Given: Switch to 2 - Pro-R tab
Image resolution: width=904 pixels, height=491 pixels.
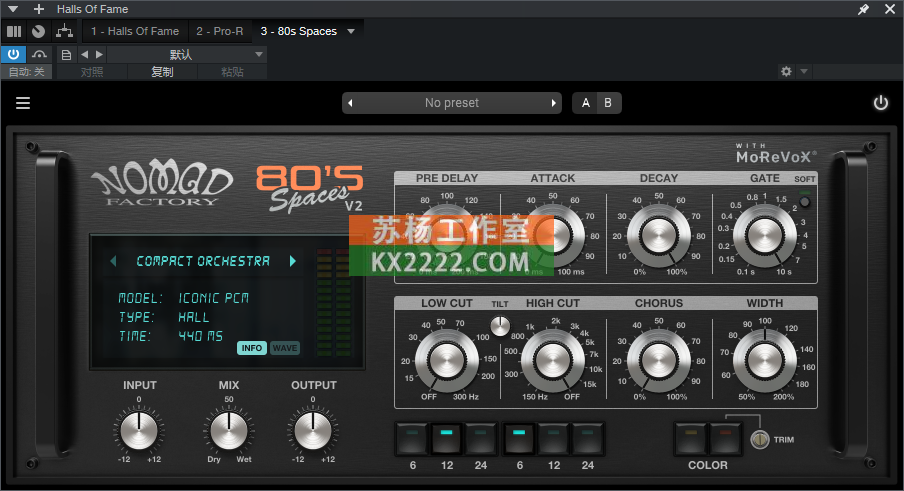Looking at the screenshot, I should (x=220, y=31).
